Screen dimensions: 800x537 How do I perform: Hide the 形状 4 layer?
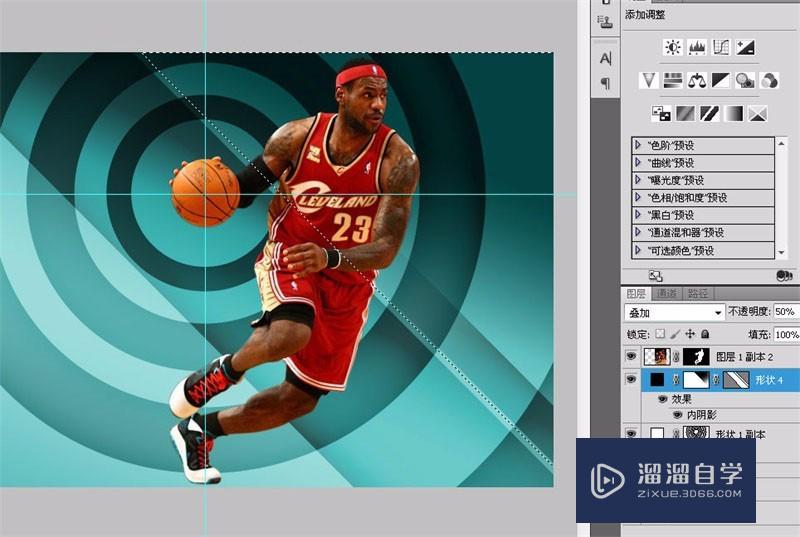point(631,379)
